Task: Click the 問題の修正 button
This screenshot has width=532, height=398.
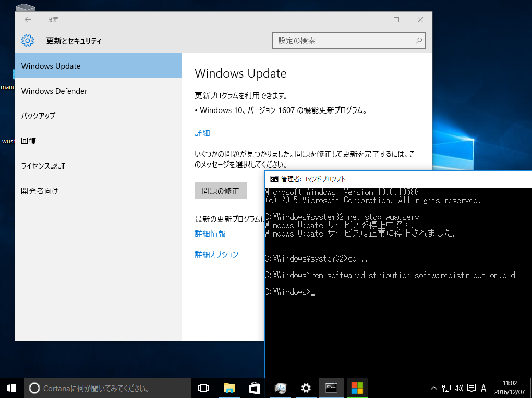Action: (221, 191)
